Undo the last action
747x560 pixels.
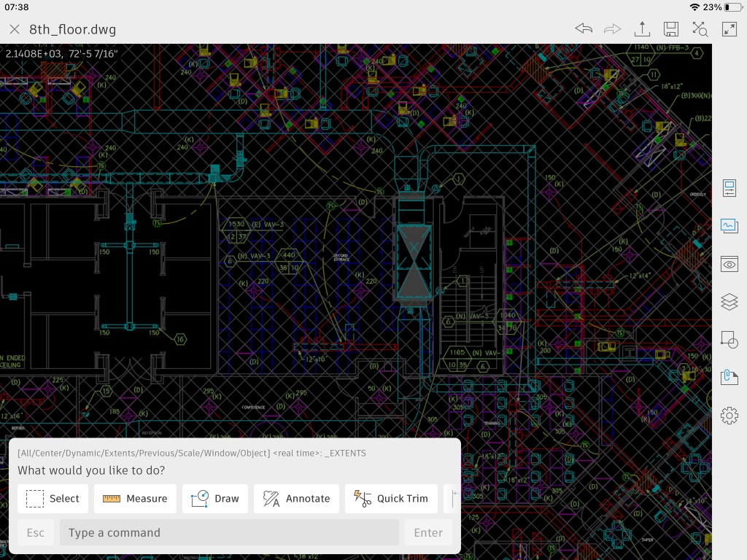[x=584, y=29]
